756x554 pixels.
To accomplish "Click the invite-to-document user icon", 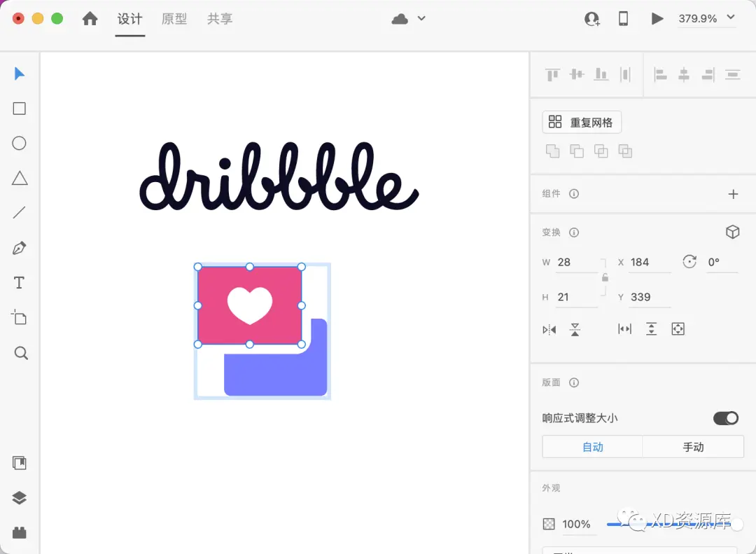I will pos(592,19).
